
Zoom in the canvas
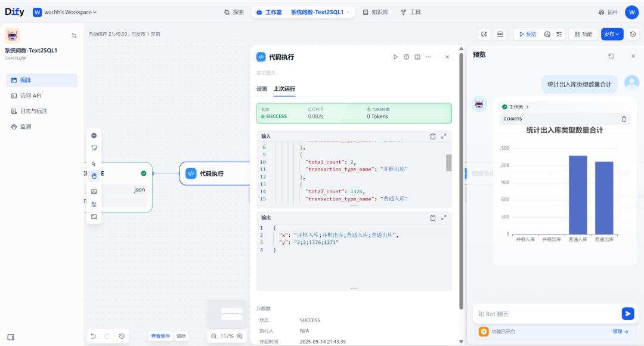tap(240, 336)
